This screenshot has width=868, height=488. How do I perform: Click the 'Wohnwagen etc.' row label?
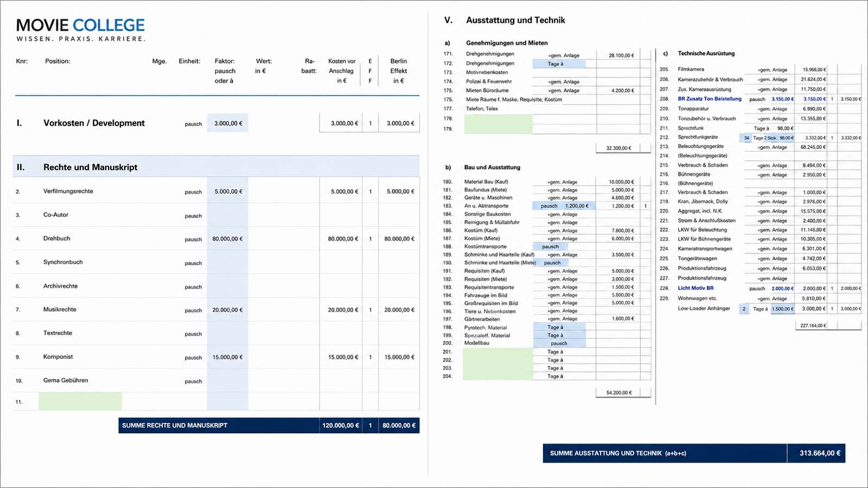tap(697, 298)
